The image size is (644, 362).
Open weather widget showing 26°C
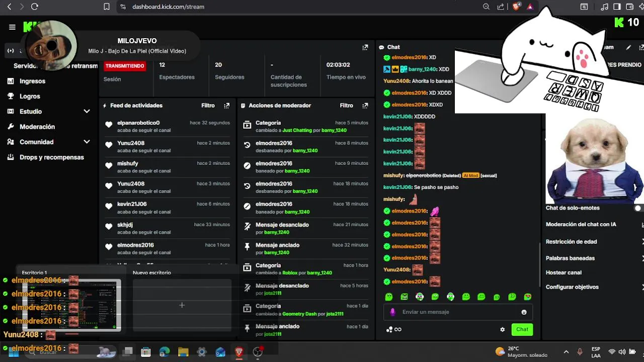521,352
